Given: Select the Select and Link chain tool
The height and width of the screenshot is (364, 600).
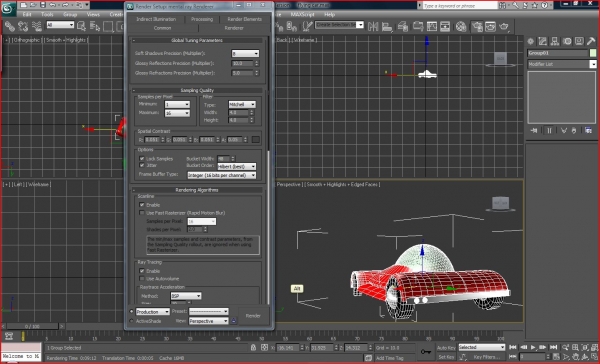Looking at the screenshot, I should pyautogui.click(x=10, y=26).
